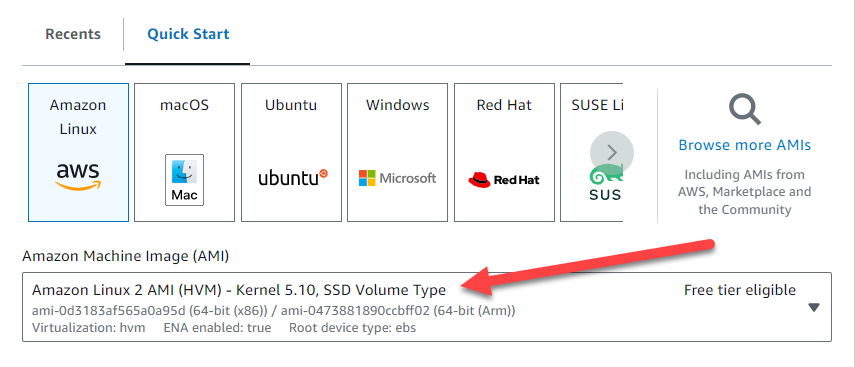The height and width of the screenshot is (367, 855).
Task: Choose the macOS tile label
Action: coord(184,105)
